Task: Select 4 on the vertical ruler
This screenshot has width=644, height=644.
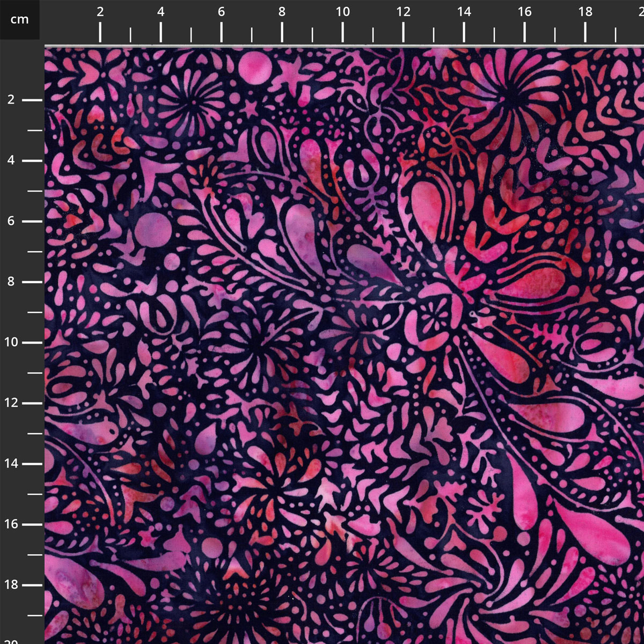Action: pyautogui.click(x=11, y=160)
